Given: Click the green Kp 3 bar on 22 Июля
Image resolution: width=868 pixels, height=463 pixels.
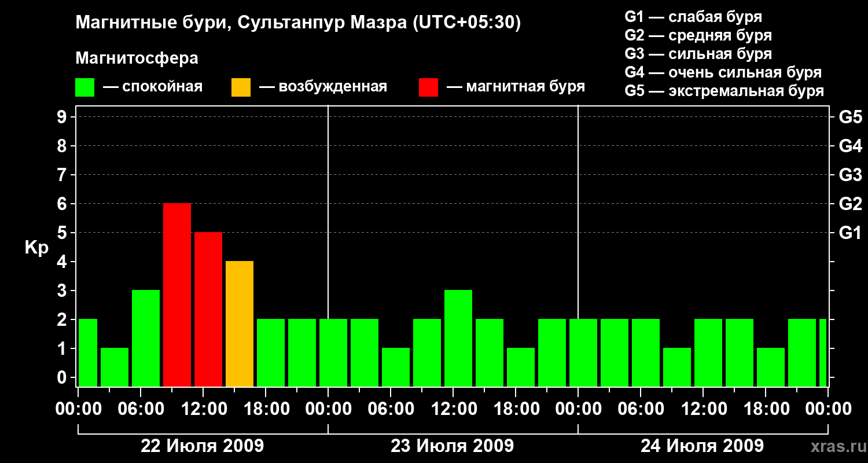Looking at the screenshot, I should (x=146, y=338).
